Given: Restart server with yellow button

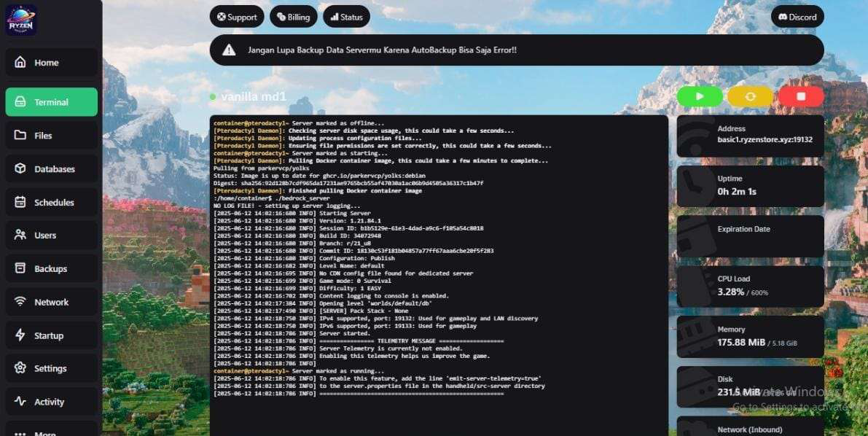Looking at the screenshot, I should tap(750, 96).
